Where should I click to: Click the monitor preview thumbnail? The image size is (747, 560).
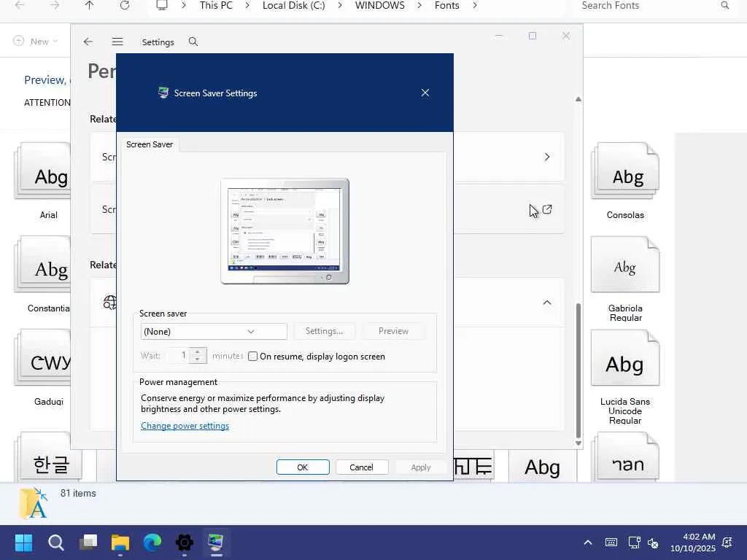click(285, 231)
